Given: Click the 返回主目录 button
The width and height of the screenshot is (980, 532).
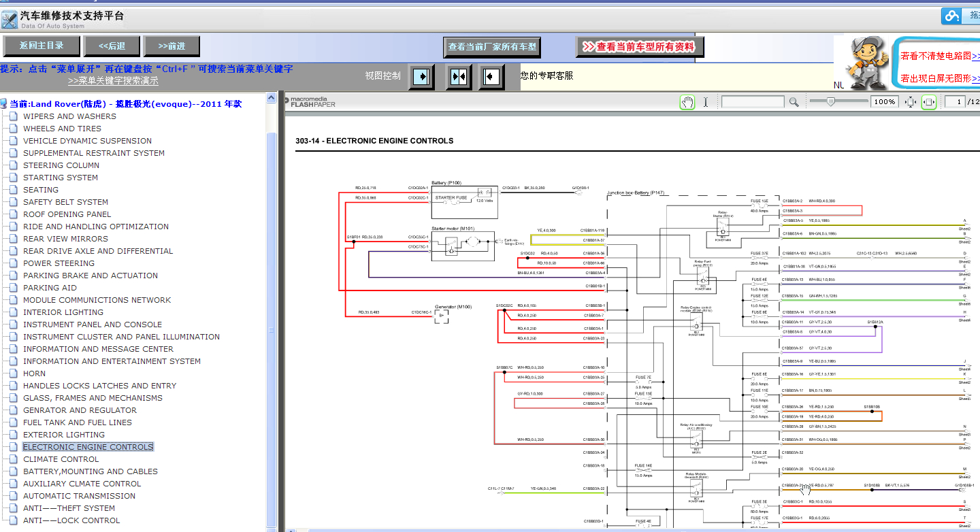Looking at the screenshot, I should pos(42,46).
